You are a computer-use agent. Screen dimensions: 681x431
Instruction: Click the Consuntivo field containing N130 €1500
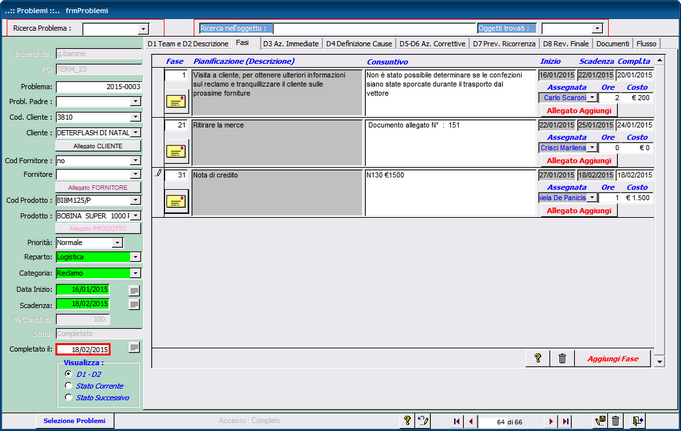pyautogui.click(x=450, y=193)
